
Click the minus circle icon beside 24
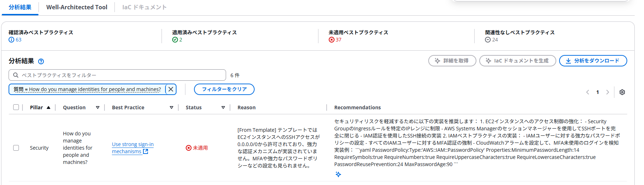(487, 40)
